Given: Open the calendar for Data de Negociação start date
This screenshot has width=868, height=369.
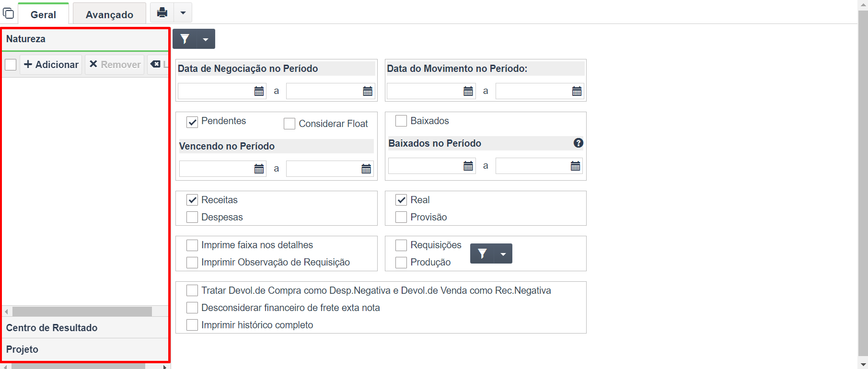Looking at the screenshot, I should pos(259,91).
